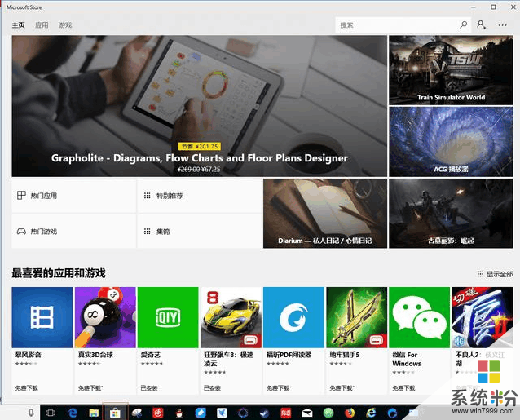Open the user account icon

click(481, 25)
